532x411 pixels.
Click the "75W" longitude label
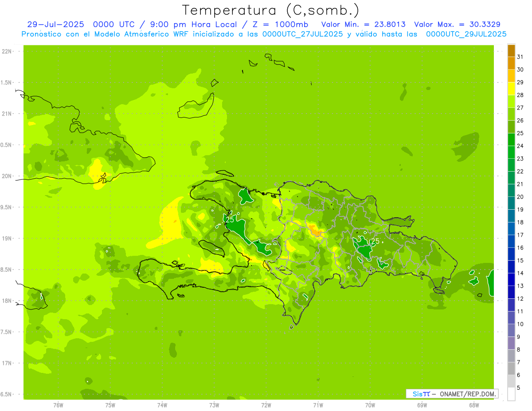(110, 405)
